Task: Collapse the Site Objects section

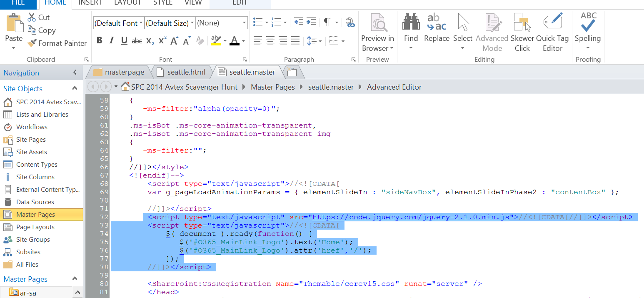Action: 75,88
